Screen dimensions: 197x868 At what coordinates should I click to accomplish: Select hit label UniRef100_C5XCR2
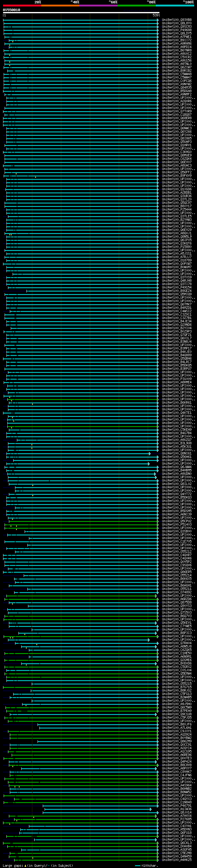point(177,57)
